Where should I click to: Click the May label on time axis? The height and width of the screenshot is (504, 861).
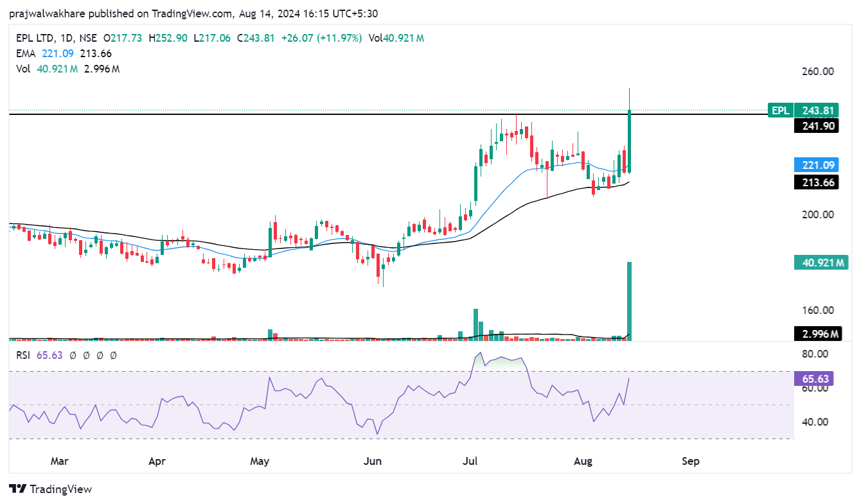tap(260, 461)
